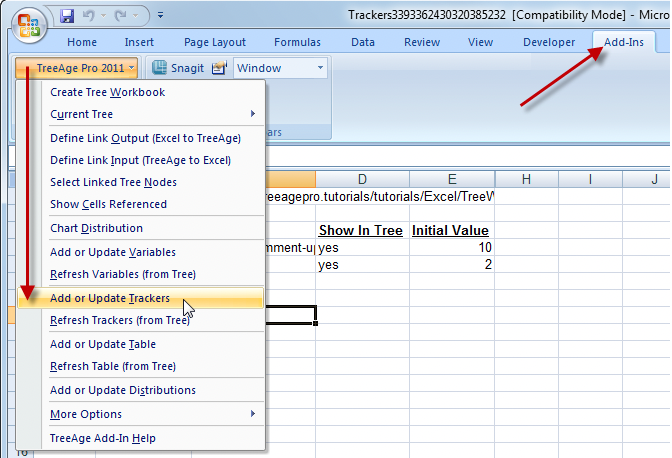
Task: Click the Undo arrow icon
Action: [88, 16]
